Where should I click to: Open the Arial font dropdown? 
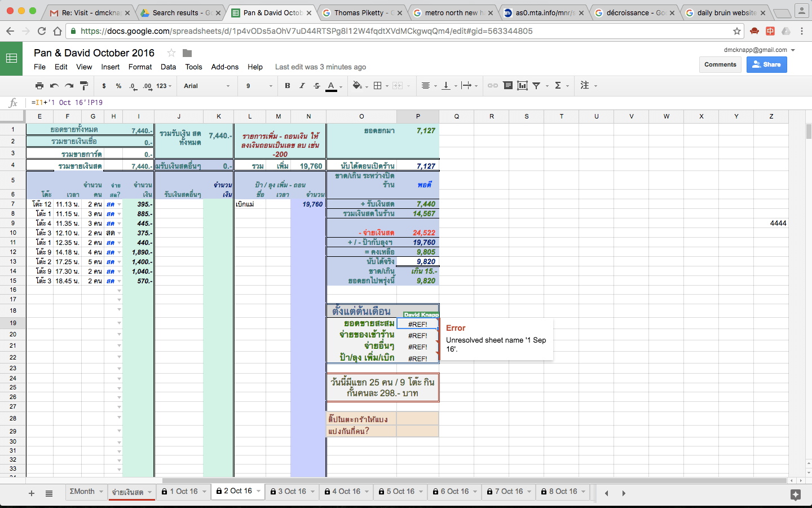207,86
